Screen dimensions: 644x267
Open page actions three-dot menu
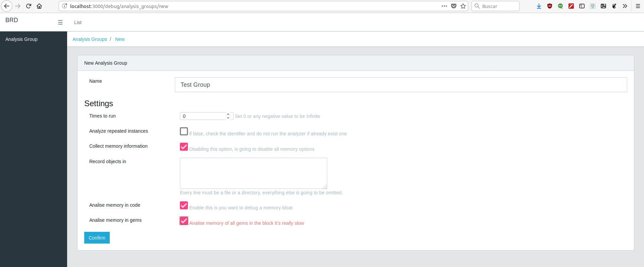pos(444,6)
